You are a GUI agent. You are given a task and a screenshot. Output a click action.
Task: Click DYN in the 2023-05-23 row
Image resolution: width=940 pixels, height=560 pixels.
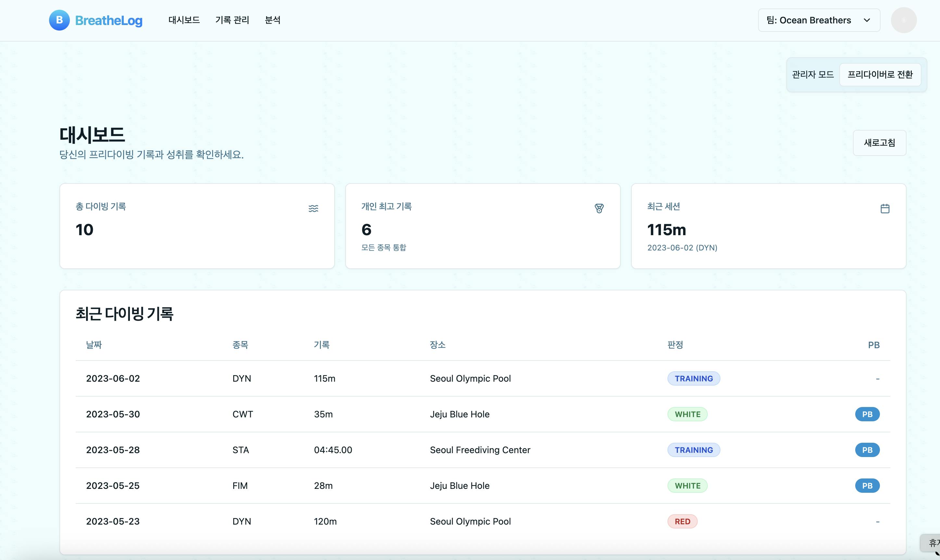click(242, 522)
